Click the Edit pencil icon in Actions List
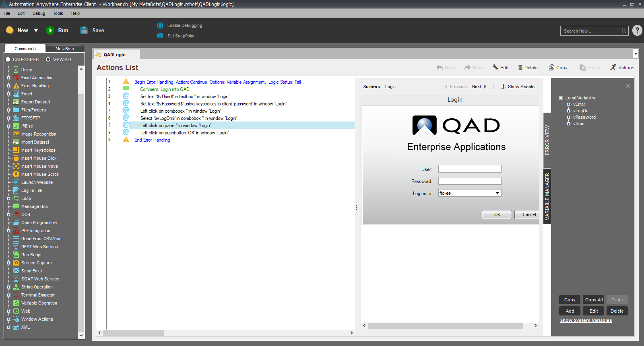 (495, 68)
